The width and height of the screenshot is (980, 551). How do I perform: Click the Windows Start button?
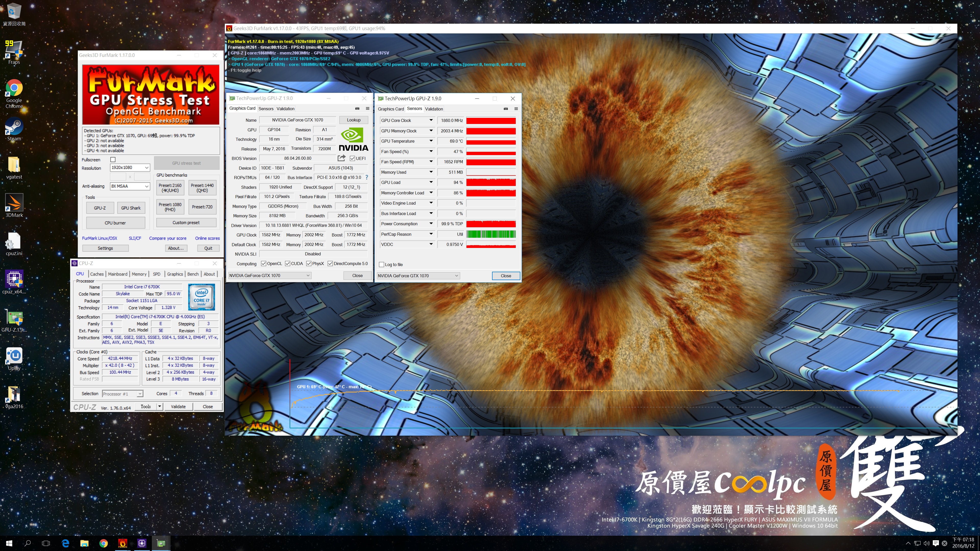[9, 543]
